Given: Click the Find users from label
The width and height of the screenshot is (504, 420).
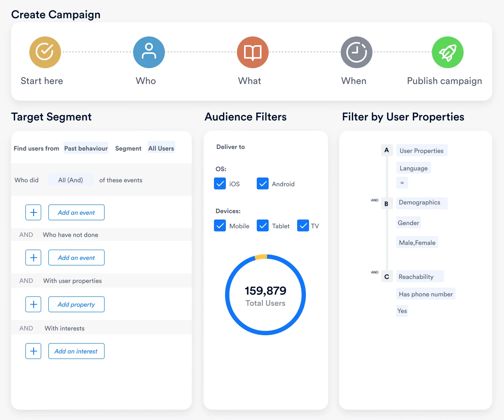Looking at the screenshot, I should click(36, 148).
